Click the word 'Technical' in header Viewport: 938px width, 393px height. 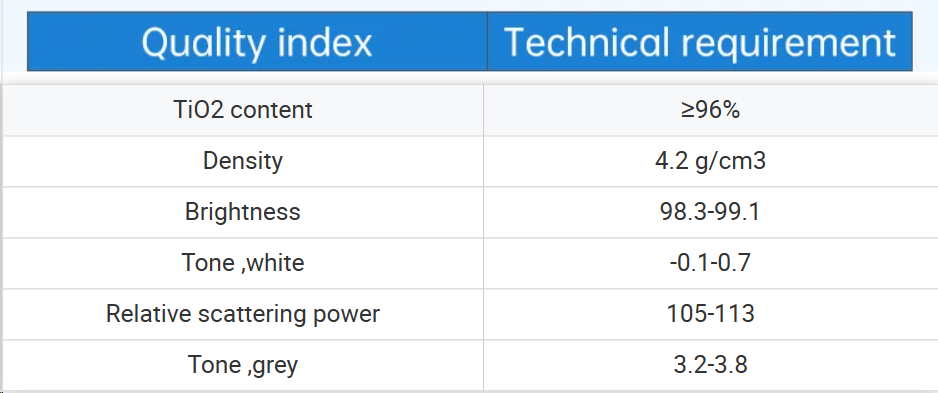click(588, 42)
